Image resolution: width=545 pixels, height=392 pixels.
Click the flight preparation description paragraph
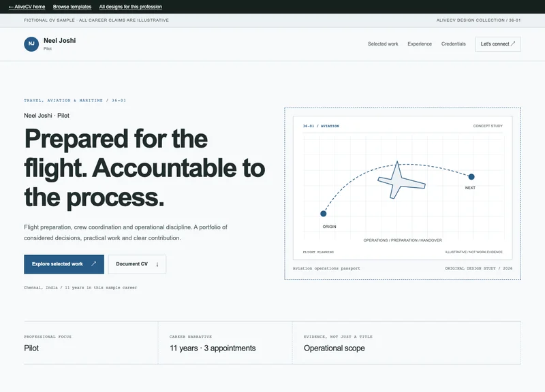tap(125, 233)
